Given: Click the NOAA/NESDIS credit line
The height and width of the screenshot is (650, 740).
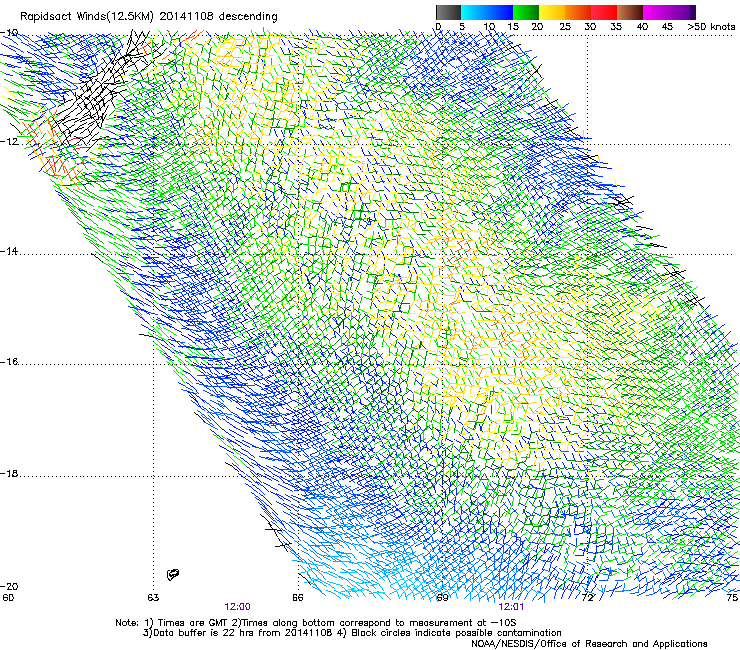Looking at the screenshot, I should (x=589, y=644).
